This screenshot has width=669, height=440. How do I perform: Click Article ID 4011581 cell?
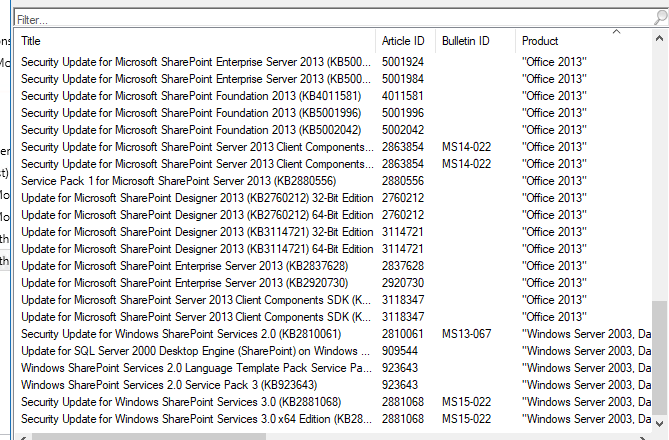[x=403, y=96]
